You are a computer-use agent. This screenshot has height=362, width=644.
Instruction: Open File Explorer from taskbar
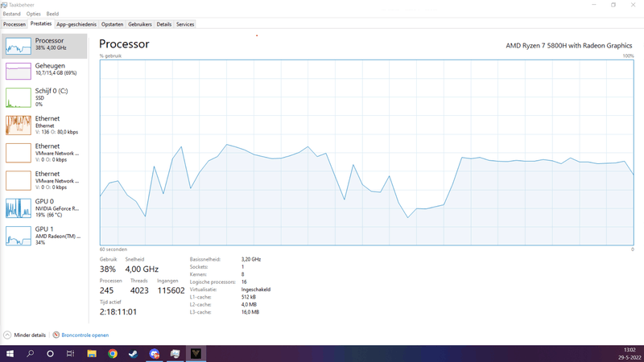(x=92, y=353)
